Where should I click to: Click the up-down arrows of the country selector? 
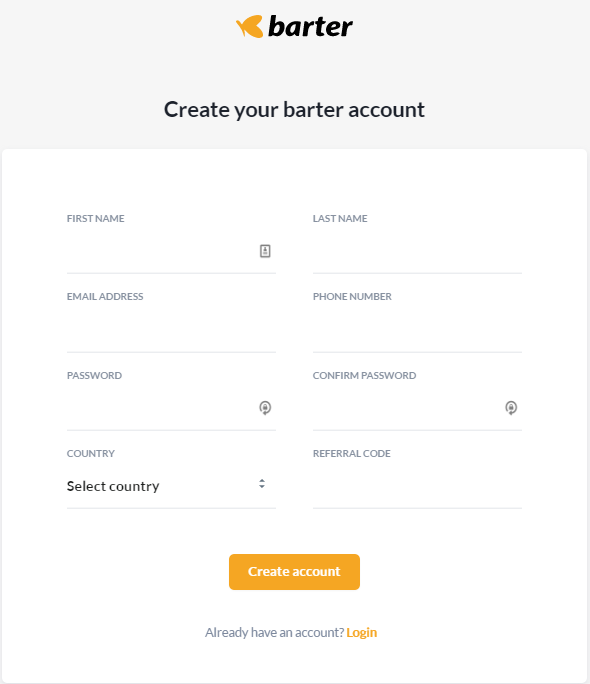[262, 483]
